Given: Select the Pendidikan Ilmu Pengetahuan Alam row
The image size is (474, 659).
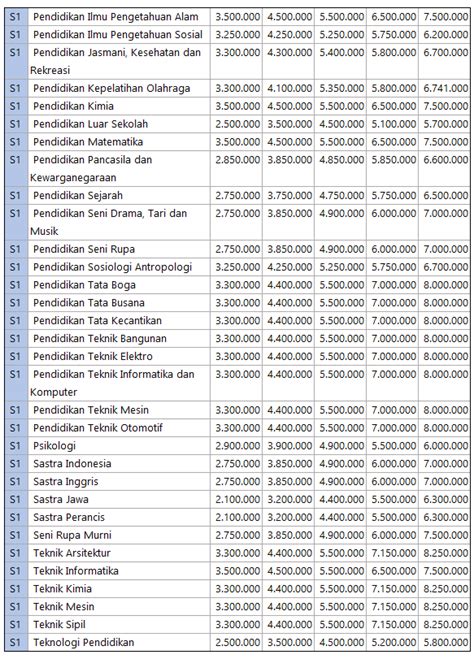Looking at the screenshot, I should click(x=237, y=17).
